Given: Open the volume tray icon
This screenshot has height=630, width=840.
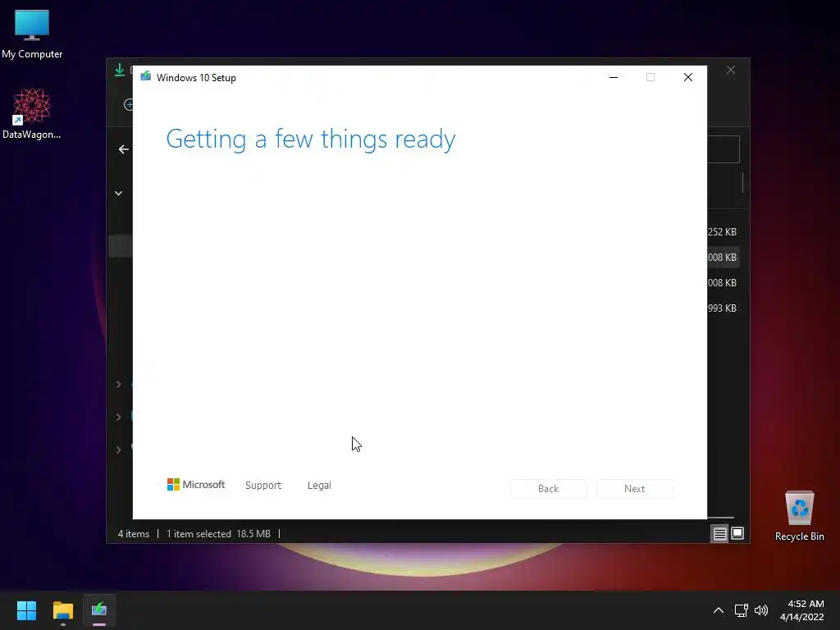Looking at the screenshot, I should click(760, 610).
